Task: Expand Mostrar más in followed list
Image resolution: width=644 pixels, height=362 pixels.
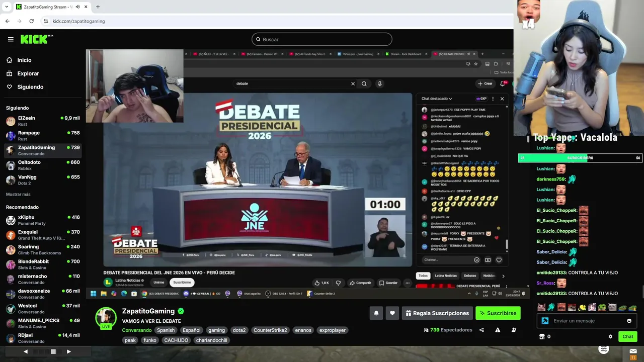Action: (x=18, y=194)
